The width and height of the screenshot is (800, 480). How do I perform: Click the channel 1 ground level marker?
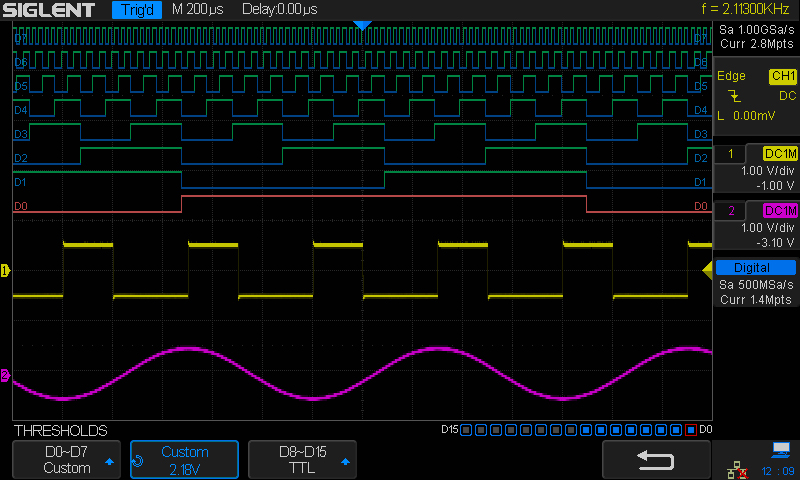[x=5, y=270]
